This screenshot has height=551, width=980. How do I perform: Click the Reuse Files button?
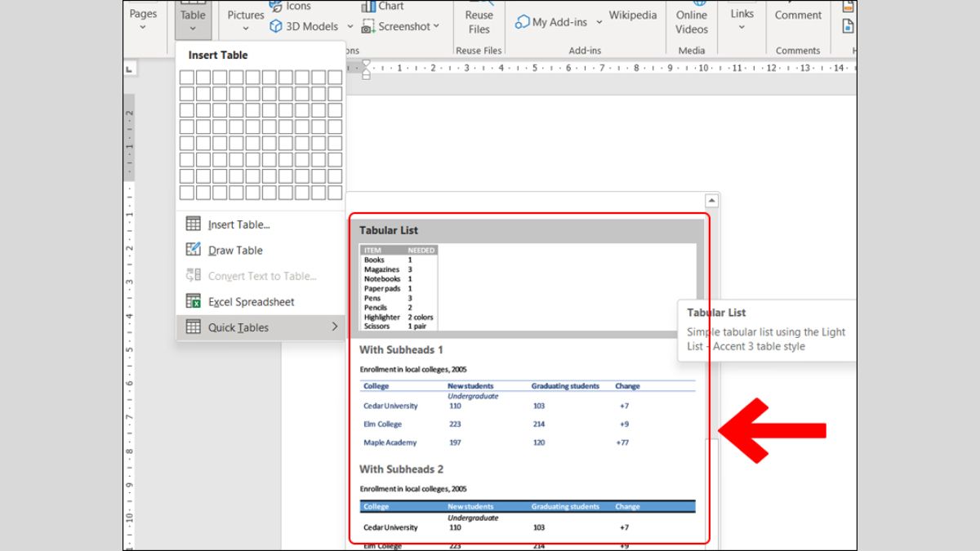[x=479, y=21]
